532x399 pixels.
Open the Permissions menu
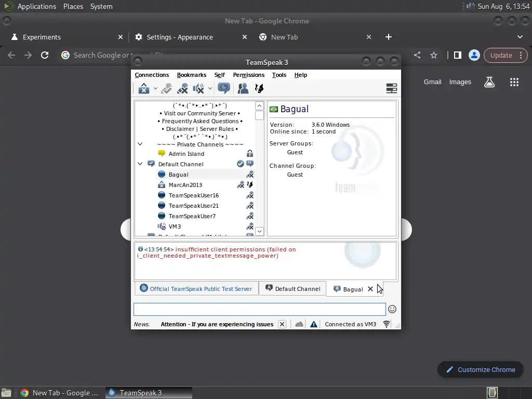pos(249,75)
